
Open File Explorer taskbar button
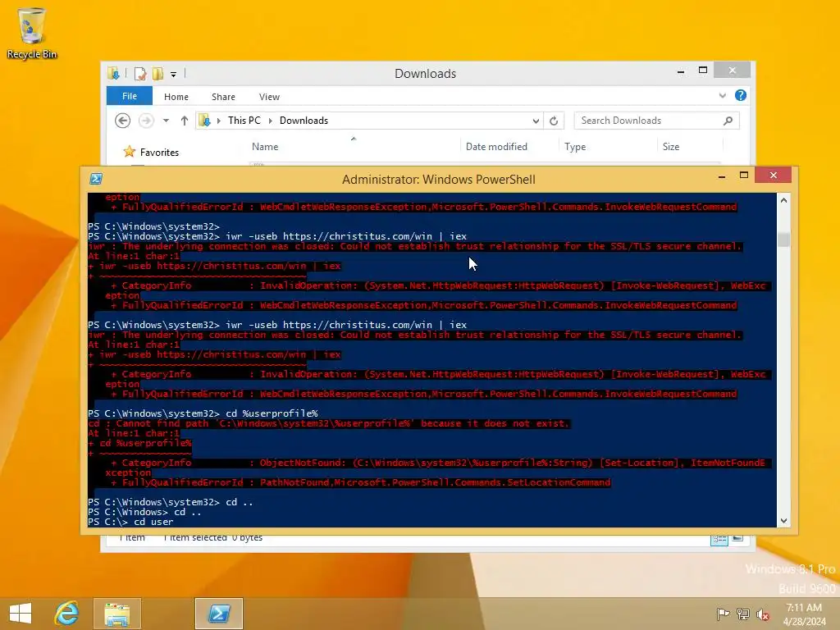(117, 614)
